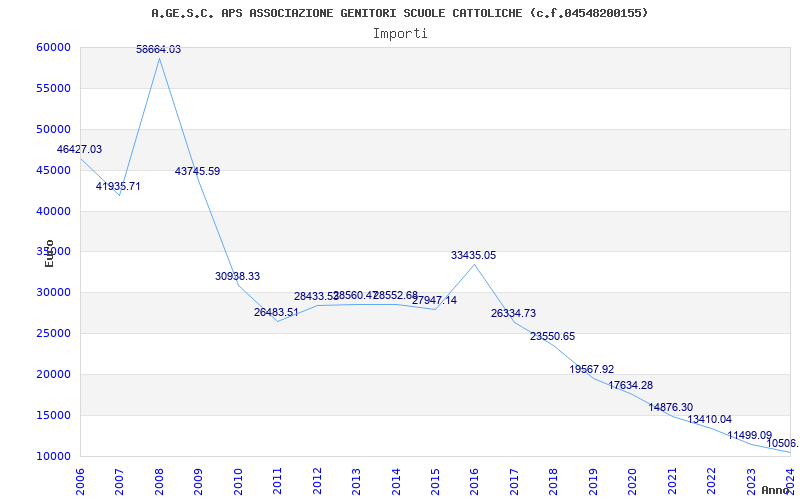
Task: Click the x-axis year 2011
Action: 277,480
